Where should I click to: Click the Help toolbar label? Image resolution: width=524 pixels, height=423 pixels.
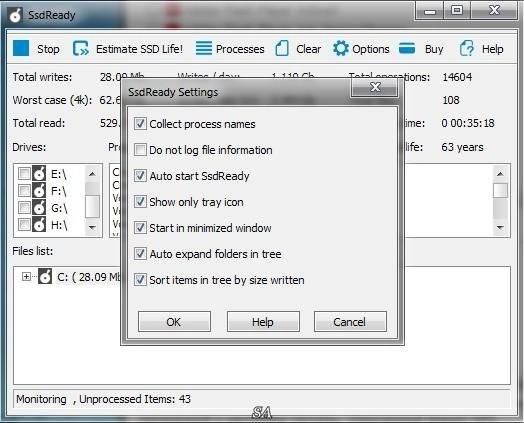coord(492,49)
